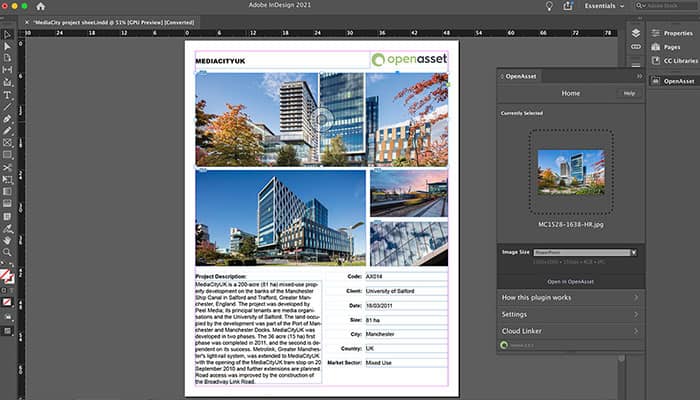Click Open in OpenAsset link
Viewport: 700px width, 400px height.
[x=570, y=282]
